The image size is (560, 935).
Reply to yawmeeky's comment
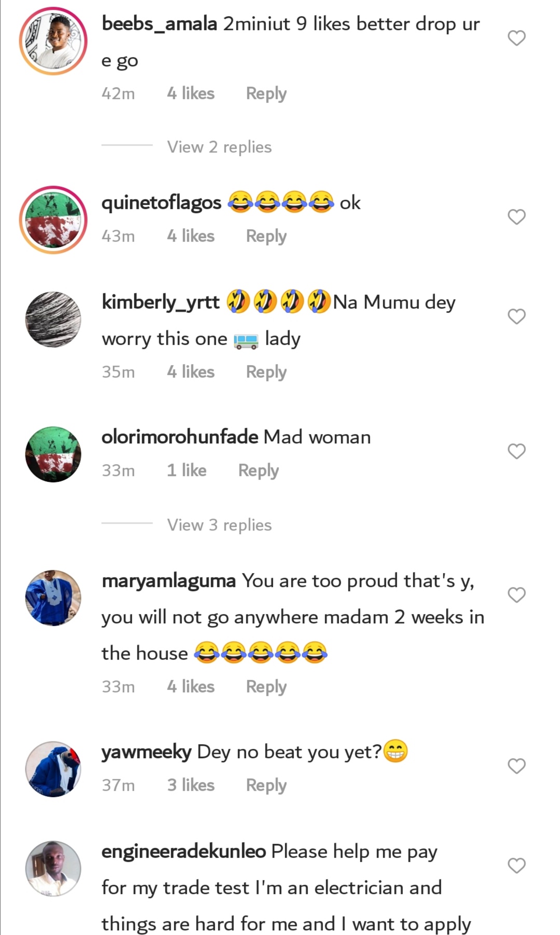click(266, 785)
